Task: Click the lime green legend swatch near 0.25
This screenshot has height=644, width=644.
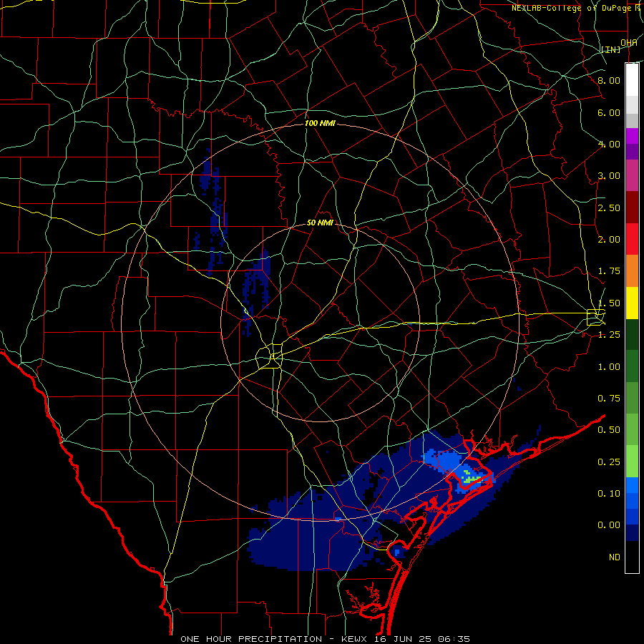Action: [x=632, y=462]
